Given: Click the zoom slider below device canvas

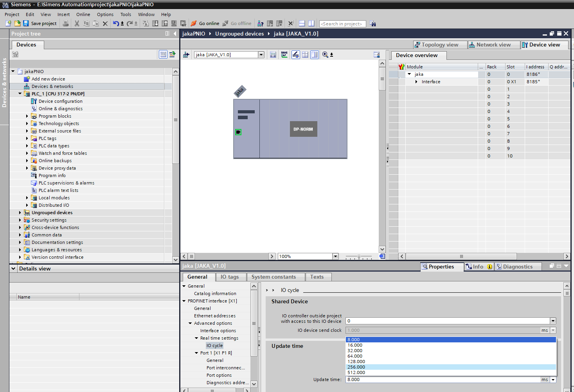Looking at the screenshot, I should [x=359, y=257].
